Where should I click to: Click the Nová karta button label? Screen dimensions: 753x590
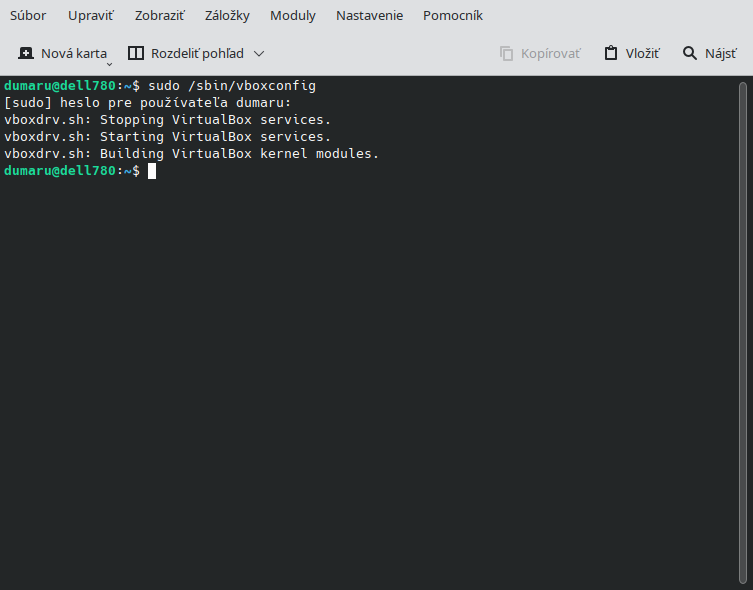pyautogui.click(x=73, y=53)
